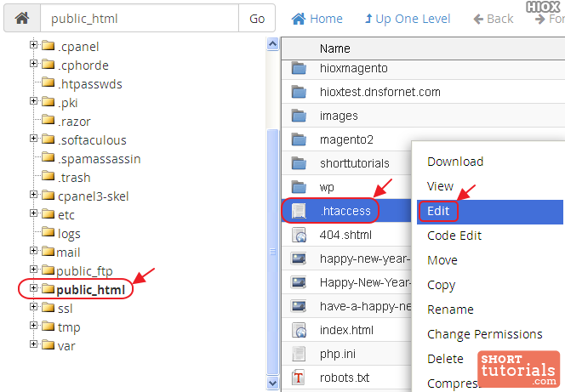The image size is (565, 392).
Task: Select .cpanel folder icon in tree
Action: point(48,45)
